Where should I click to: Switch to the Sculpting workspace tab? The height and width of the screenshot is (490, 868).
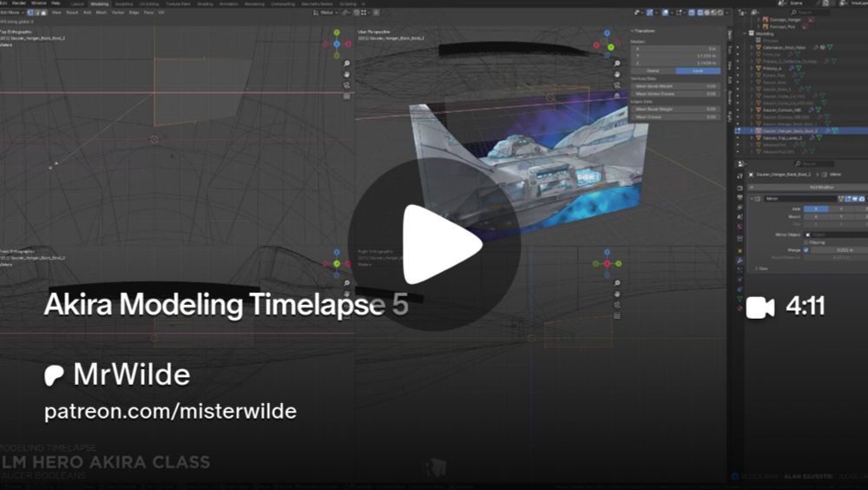[x=124, y=3]
